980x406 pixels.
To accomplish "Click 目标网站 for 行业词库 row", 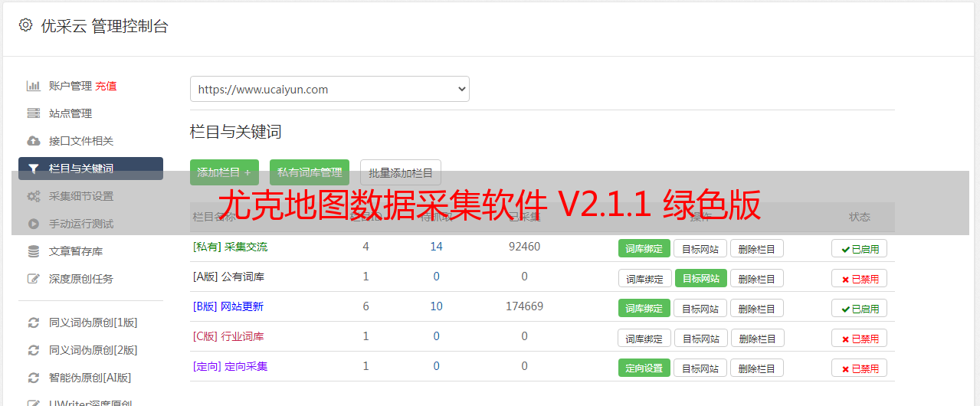I will click(x=701, y=338).
